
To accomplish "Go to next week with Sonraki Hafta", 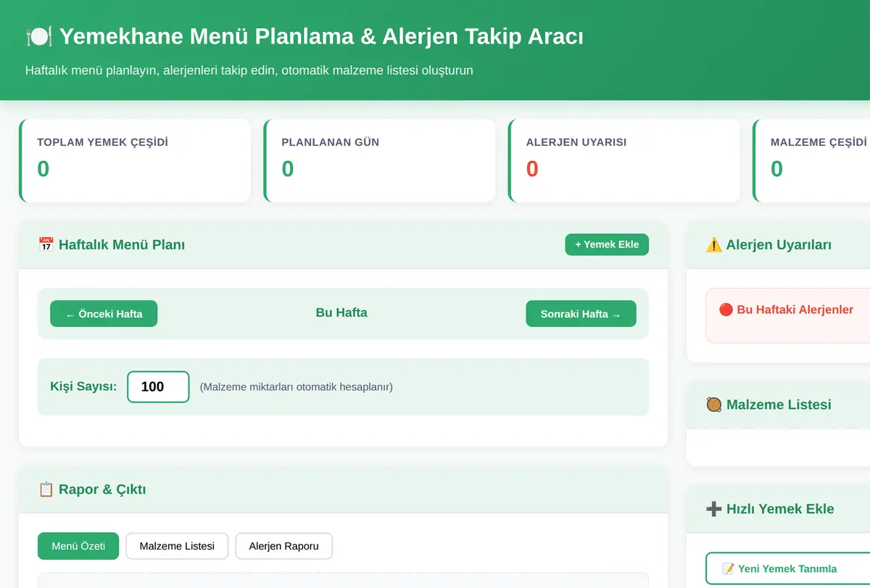I will 581,314.
